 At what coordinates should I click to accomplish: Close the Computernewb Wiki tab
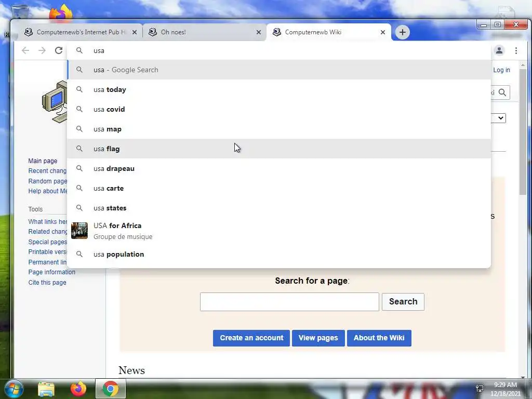(383, 32)
